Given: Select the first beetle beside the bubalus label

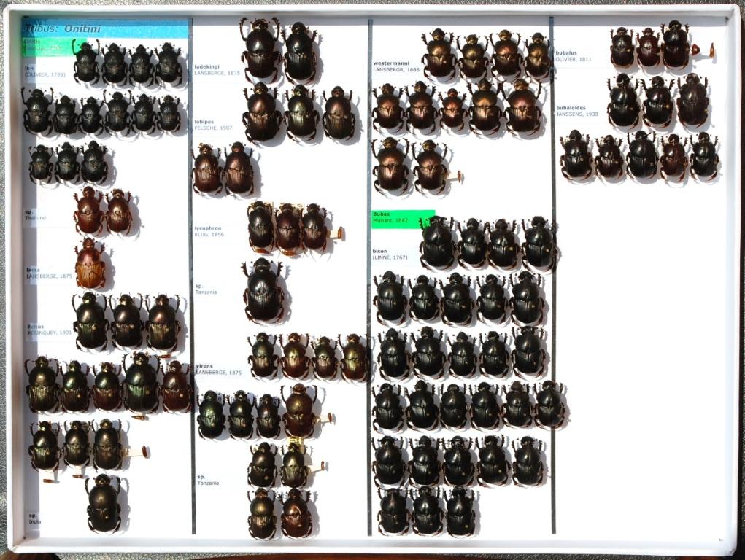Looking at the screenshot, I should 622,47.
